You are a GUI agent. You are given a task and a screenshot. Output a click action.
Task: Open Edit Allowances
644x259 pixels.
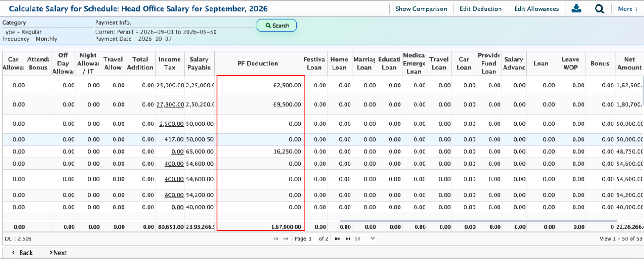coord(536,9)
